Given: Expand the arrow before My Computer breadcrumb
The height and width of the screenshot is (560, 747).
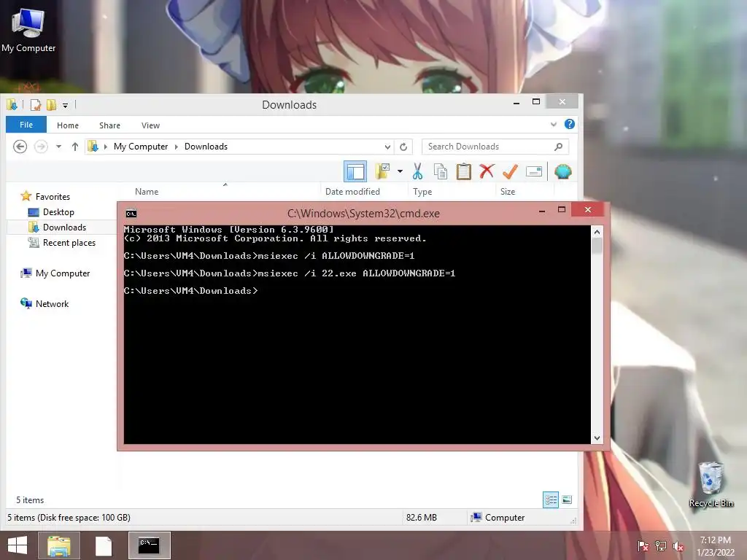Looking at the screenshot, I should pyautogui.click(x=105, y=147).
